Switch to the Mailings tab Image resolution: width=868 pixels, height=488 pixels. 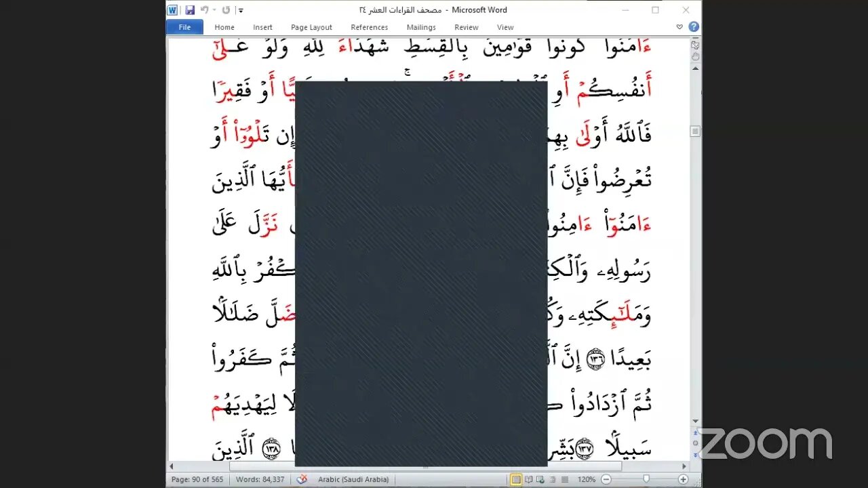click(x=421, y=27)
